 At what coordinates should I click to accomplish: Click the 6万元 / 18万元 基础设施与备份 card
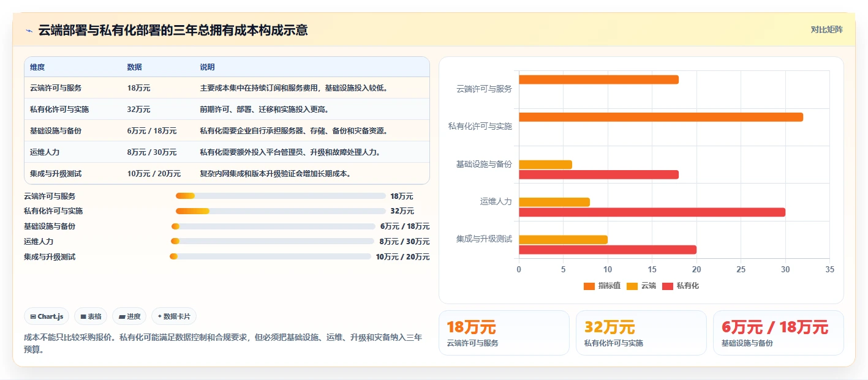coord(779,333)
